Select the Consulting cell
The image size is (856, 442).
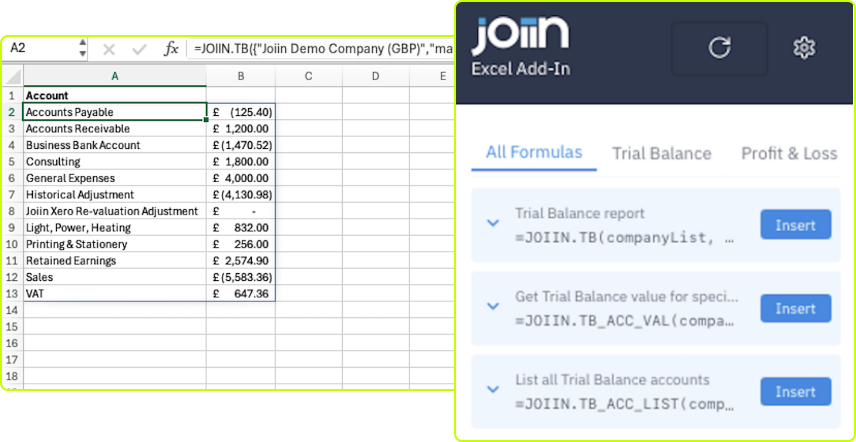point(115,162)
